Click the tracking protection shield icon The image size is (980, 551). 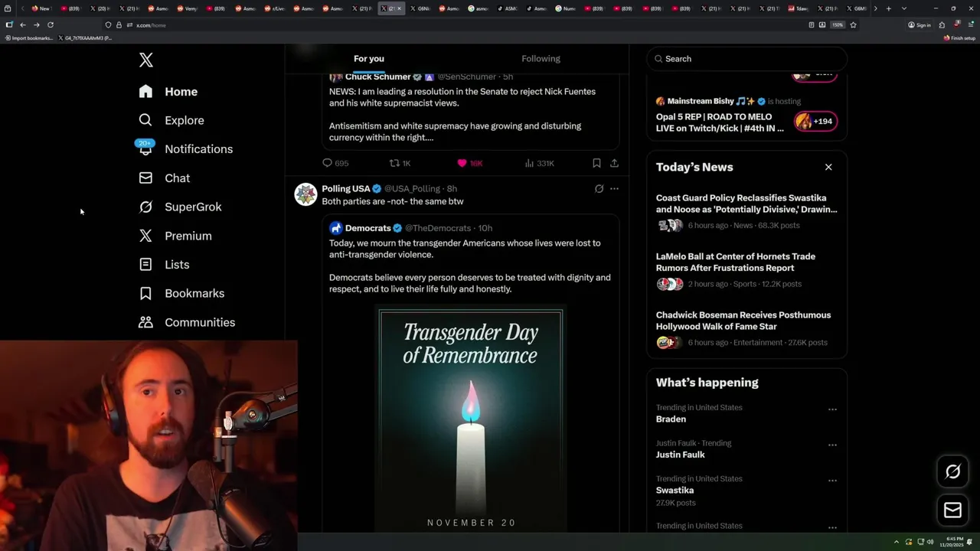108,25
